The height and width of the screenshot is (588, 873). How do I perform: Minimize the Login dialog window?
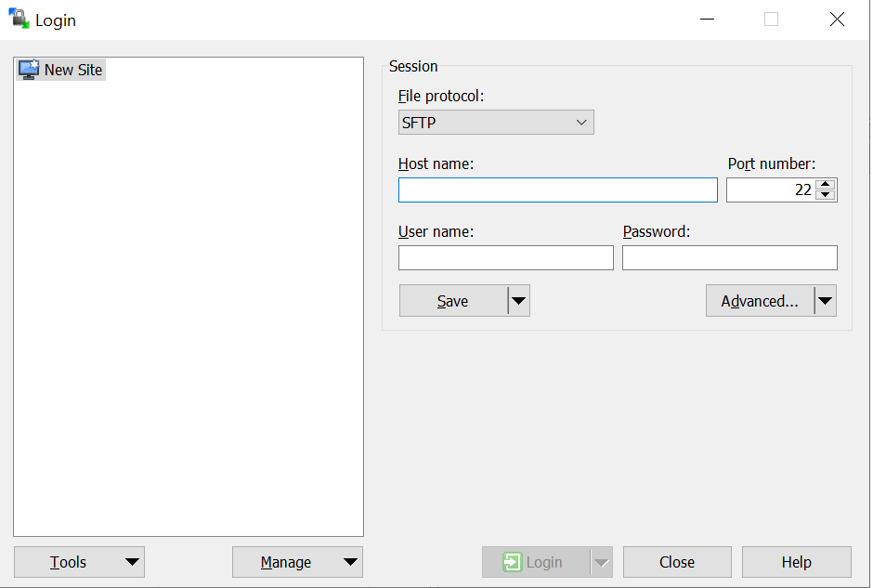click(x=707, y=20)
